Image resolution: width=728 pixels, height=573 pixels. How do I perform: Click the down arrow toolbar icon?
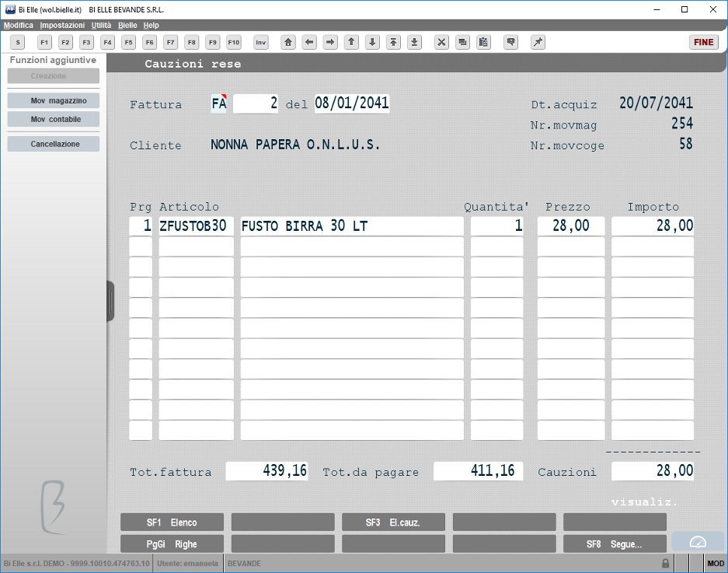point(372,42)
